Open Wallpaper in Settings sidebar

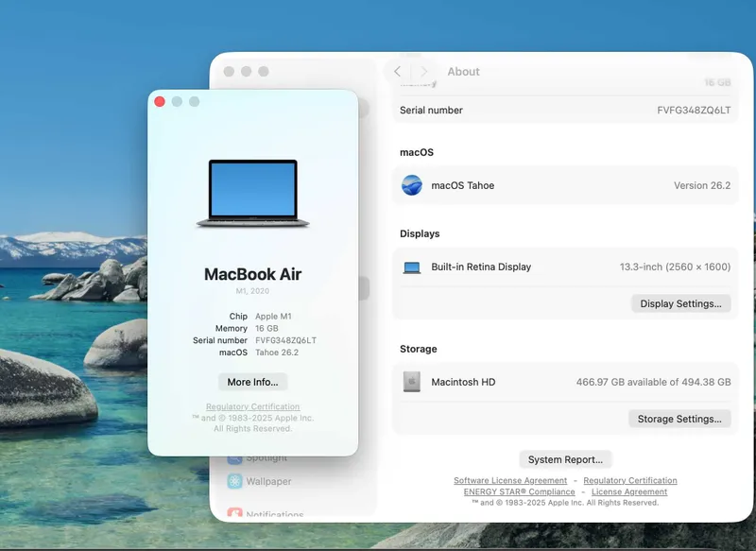268,481
